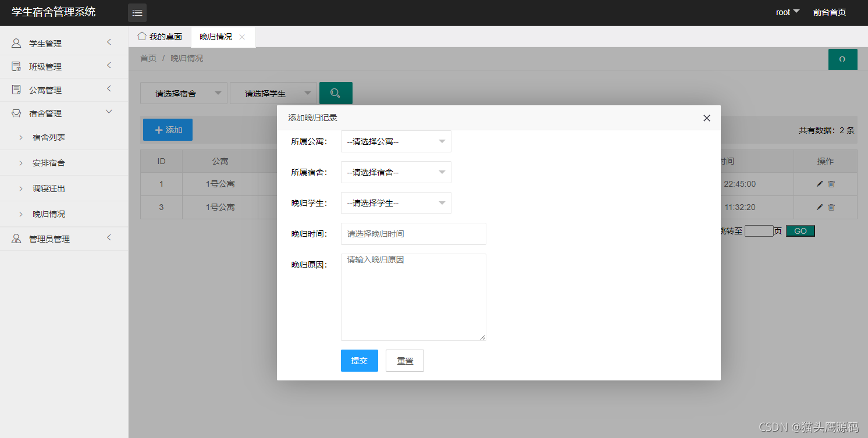Expand the 学生管理 sidebar menu

pos(64,44)
